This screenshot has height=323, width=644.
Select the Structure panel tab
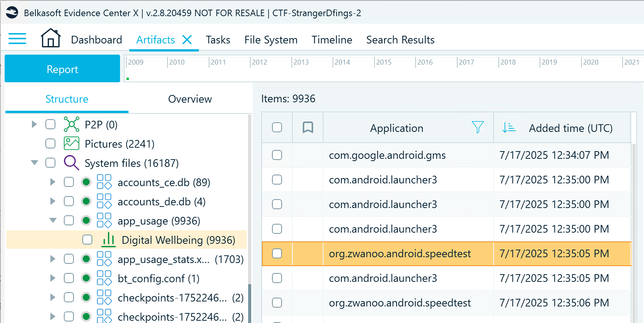tap(67, 99)
